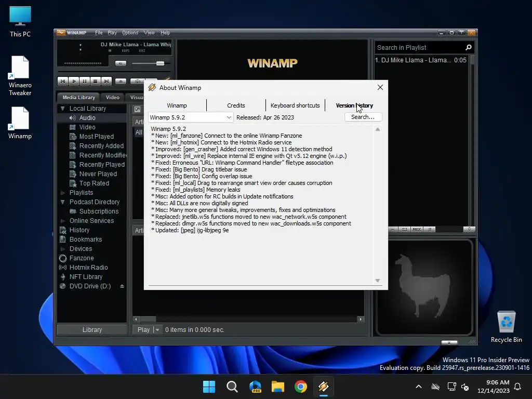The height and width of the screenshot is (399, 532).
Task: Open Google Chrome from the taskbar
Action: click(x=301, y=387)
